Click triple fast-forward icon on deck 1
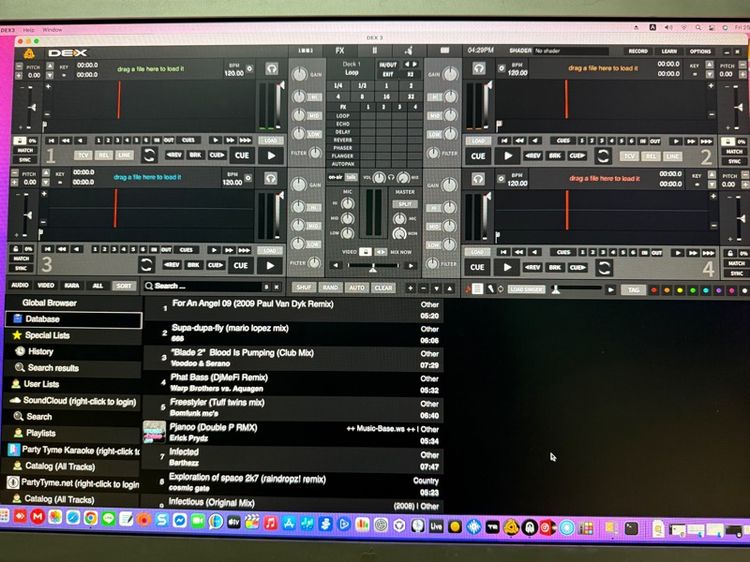 [245, 140]
